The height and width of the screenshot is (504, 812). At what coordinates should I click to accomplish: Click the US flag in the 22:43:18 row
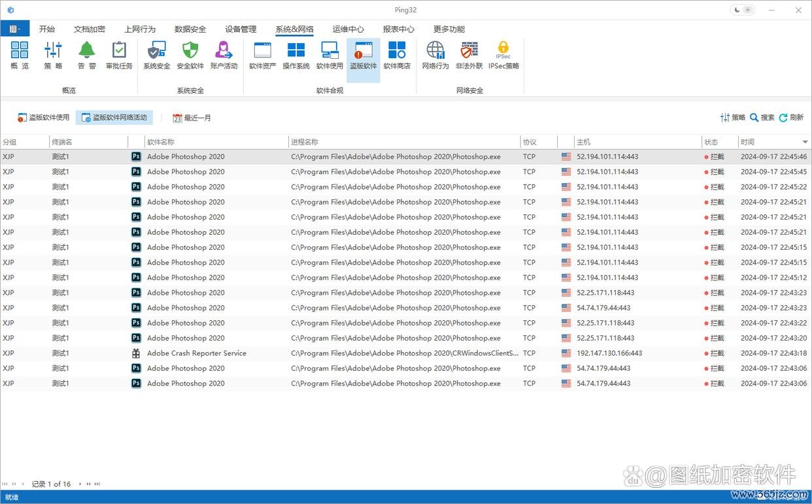click(x=566, y=353)
